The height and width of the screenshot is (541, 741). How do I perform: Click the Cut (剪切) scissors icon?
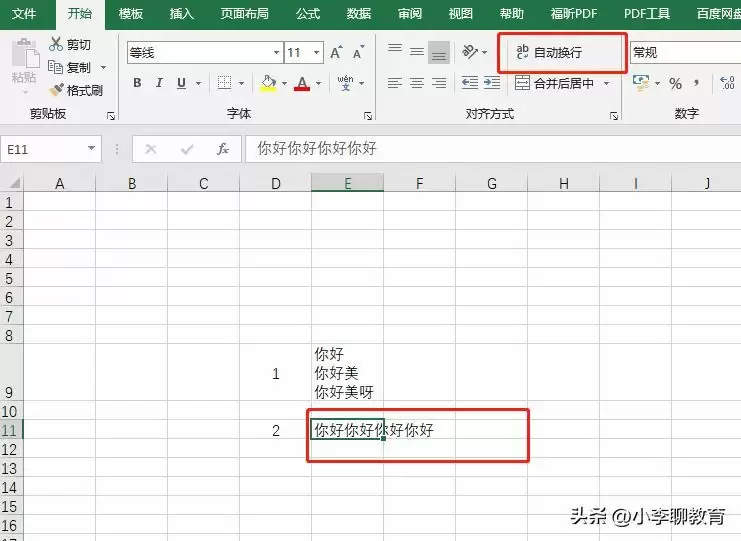pyautogui.click(x=55, y=44)
